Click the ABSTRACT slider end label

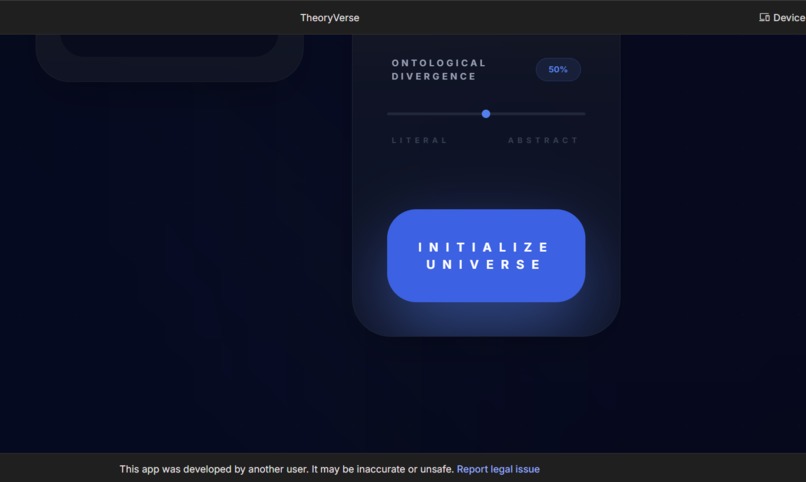point(543,140)
